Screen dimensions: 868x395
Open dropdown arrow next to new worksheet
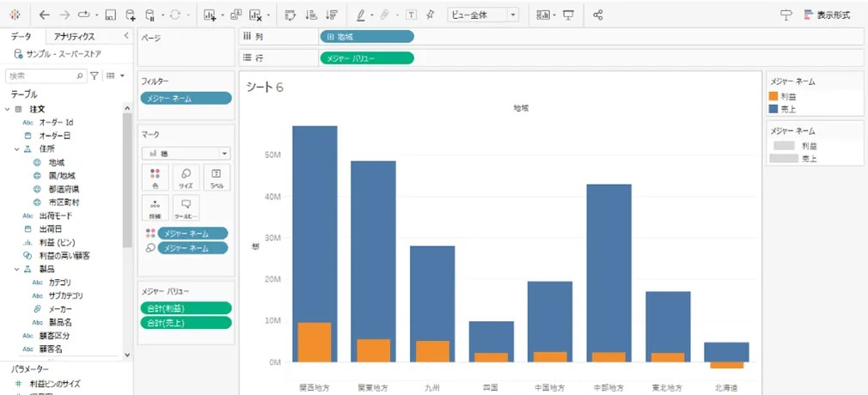222,15
